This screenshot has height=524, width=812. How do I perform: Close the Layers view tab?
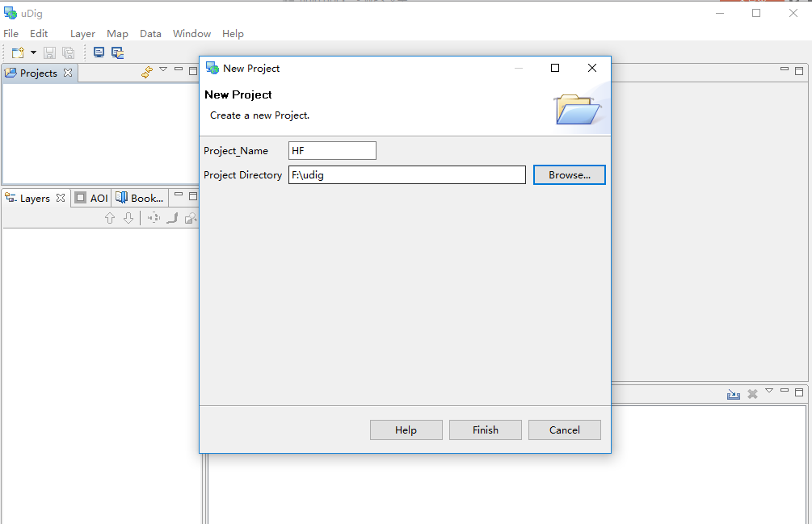(x=61, y=198)
